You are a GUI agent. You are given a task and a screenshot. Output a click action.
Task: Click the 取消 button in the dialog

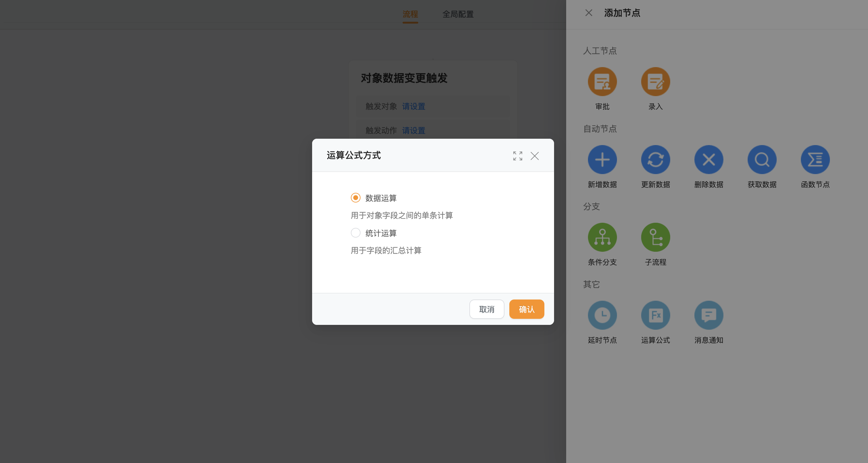point(487,309)
